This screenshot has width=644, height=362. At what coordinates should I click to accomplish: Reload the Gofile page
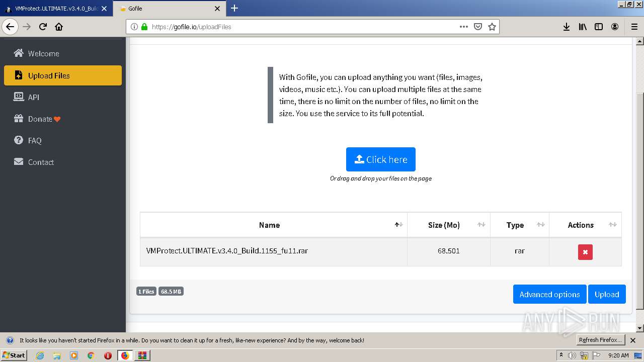pos(43,27)
